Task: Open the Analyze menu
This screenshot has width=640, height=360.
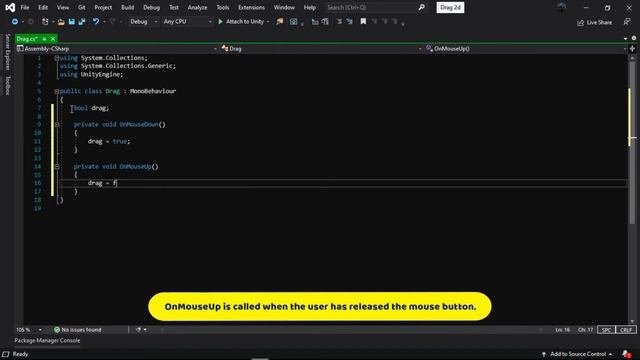Action: pyautogui.click(x=198, y=7)
